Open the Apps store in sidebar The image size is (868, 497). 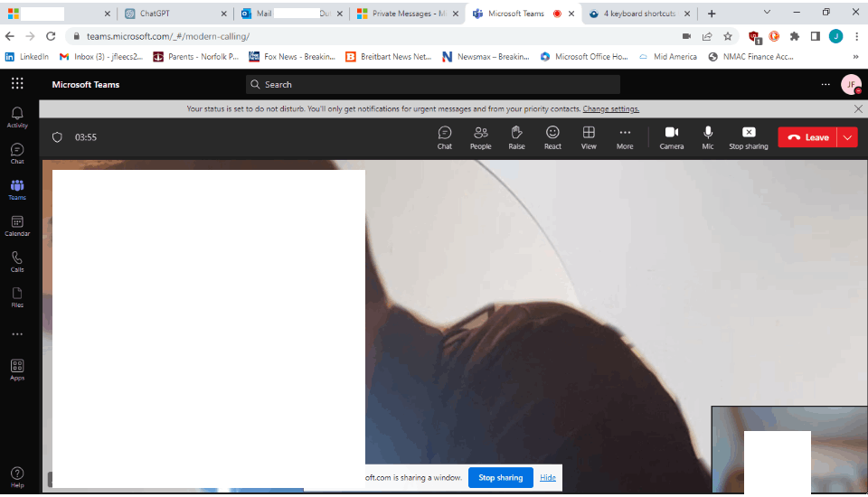tap(17, 370)
